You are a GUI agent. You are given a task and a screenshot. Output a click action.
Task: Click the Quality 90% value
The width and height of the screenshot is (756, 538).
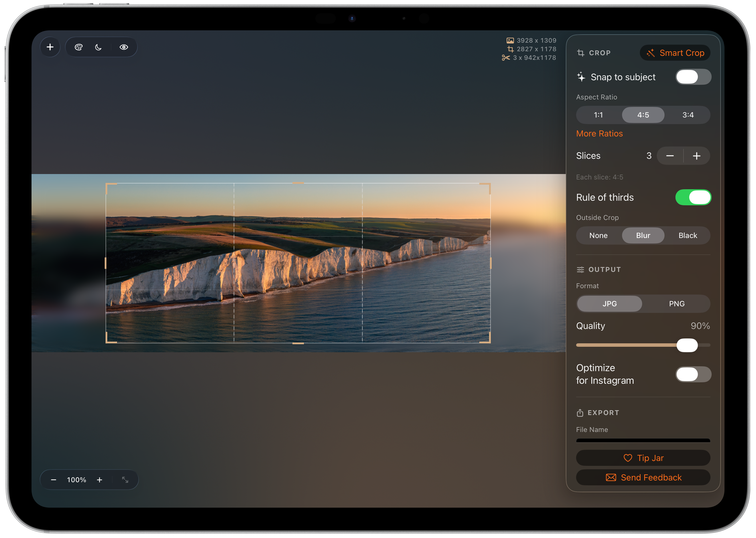click(x=700, y=326)
